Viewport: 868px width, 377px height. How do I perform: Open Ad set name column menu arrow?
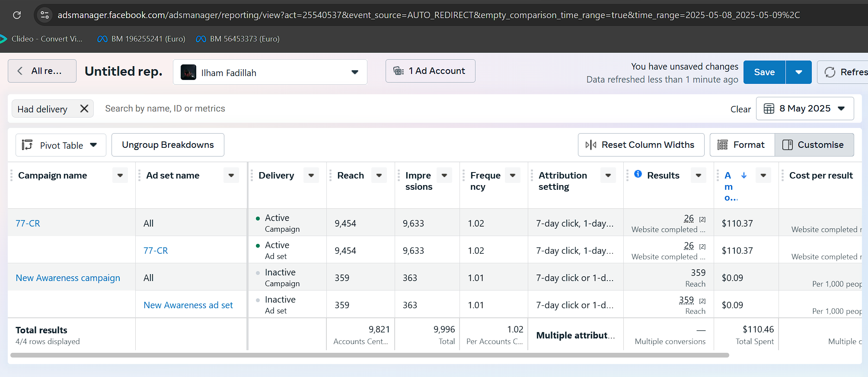(x=231, y=175)
